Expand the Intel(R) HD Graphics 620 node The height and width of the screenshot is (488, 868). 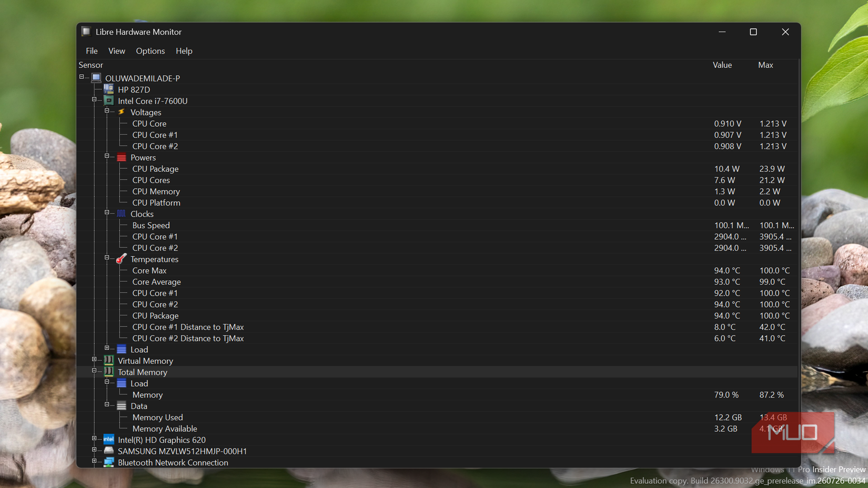click(x=94, y=439)
